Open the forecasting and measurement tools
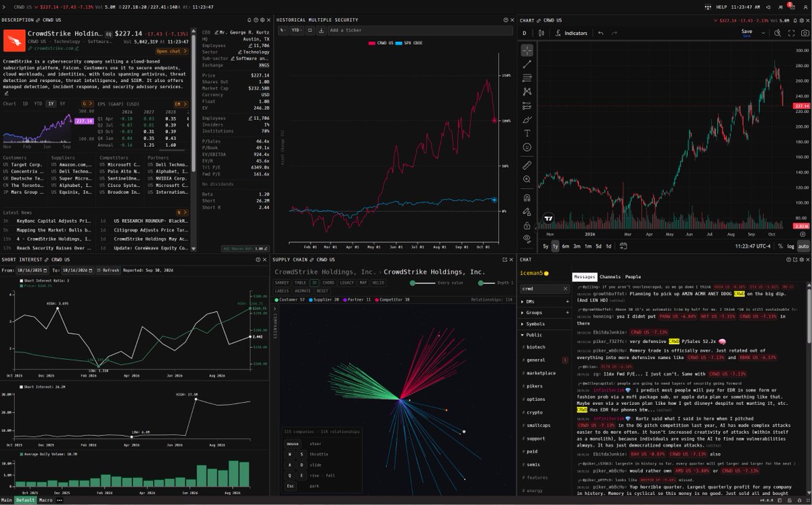 pos(526,106)
